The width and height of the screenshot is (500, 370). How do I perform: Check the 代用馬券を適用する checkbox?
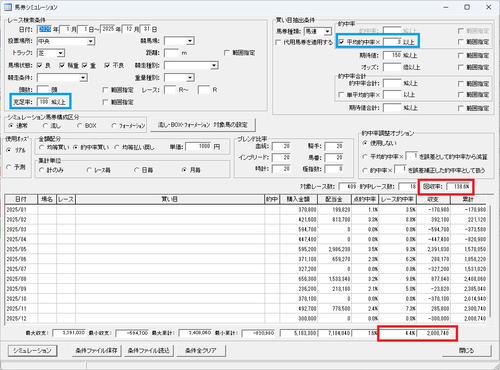(x=278, y=42)
